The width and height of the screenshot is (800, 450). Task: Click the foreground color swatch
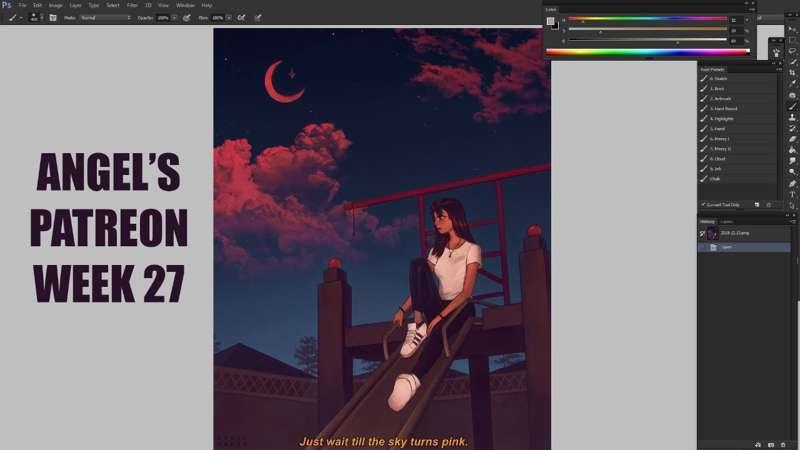click(550, 21)
